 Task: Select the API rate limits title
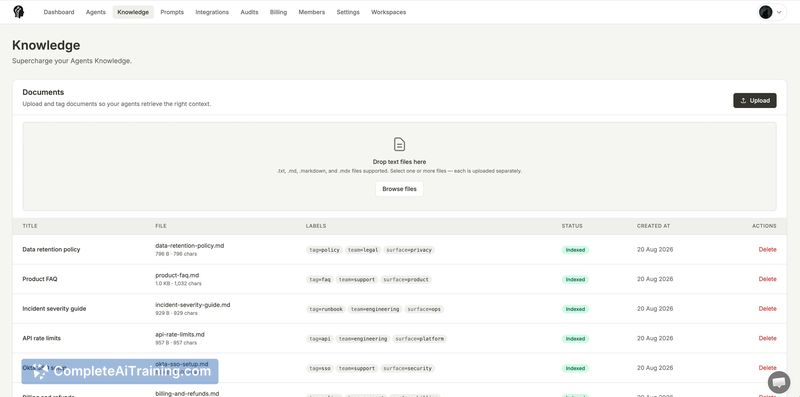click(x=41, y=338)
